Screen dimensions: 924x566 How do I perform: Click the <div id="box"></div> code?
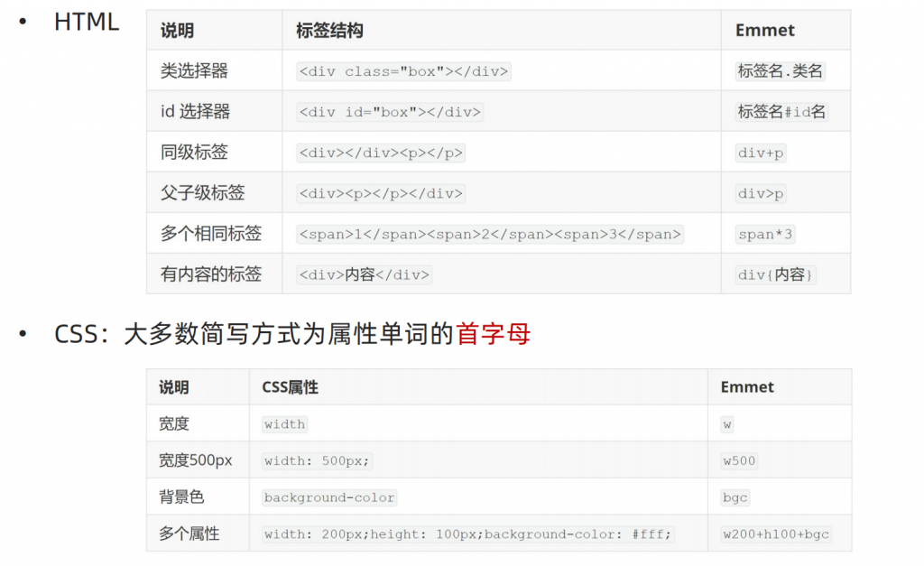[x=390, y=112]
